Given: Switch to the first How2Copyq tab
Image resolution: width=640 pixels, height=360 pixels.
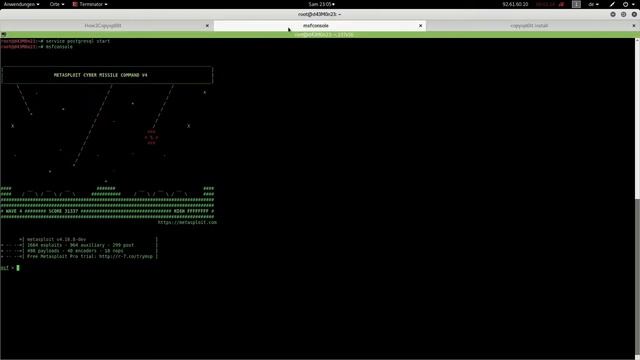Looking at the screenshot, I should (x=103, y=25).
